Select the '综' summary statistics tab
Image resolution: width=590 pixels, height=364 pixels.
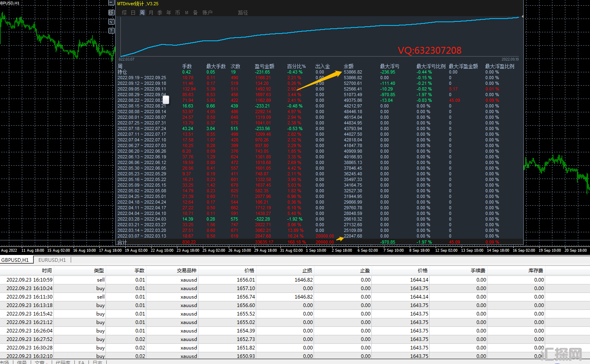point(124,13)
